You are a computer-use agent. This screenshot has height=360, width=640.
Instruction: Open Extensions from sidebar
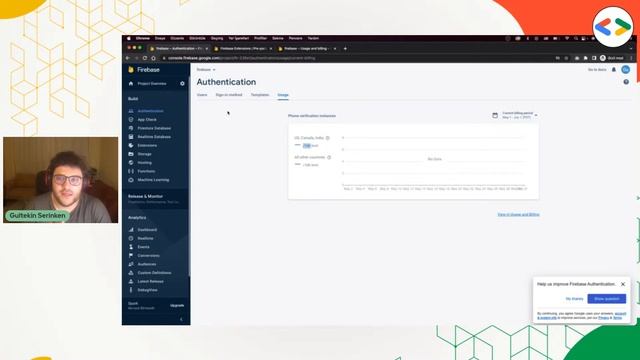(x=147, y=145)
